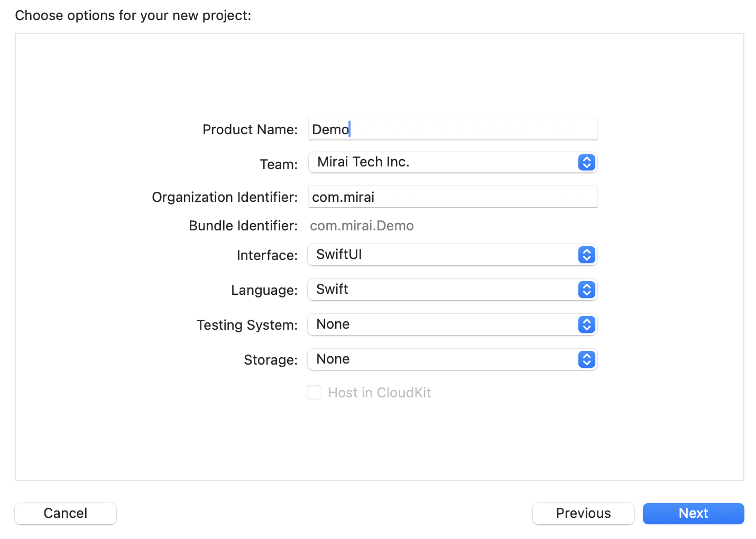Click the Next button
Image resolution: width=756 pixels, height=539 pixels.
(693, 513)
